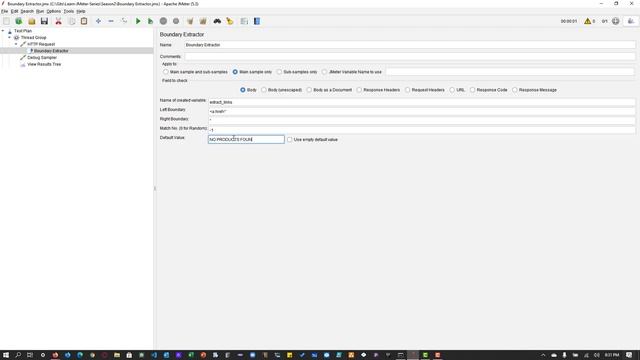Click the Comments input field
Screen dimensions: 640x360
coord(410,56)
